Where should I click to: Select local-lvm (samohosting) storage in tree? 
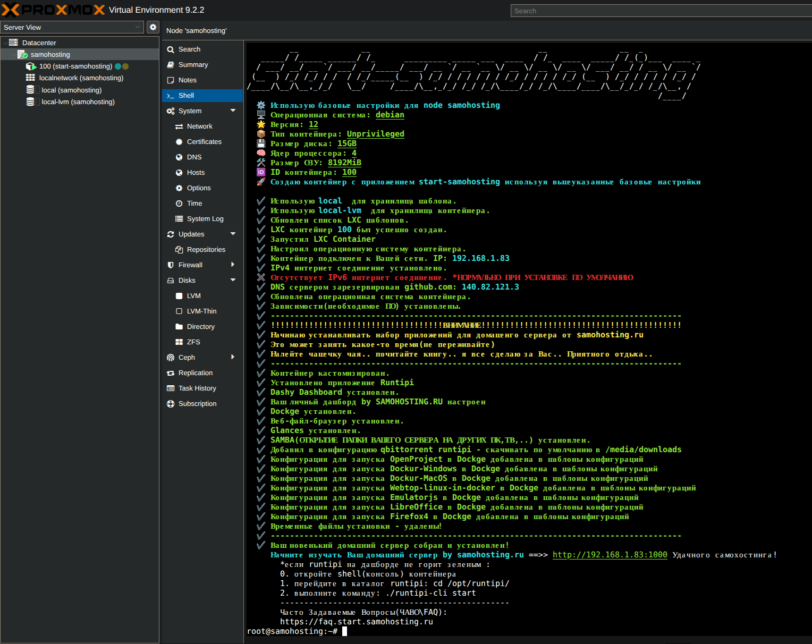tap(80, 102)
